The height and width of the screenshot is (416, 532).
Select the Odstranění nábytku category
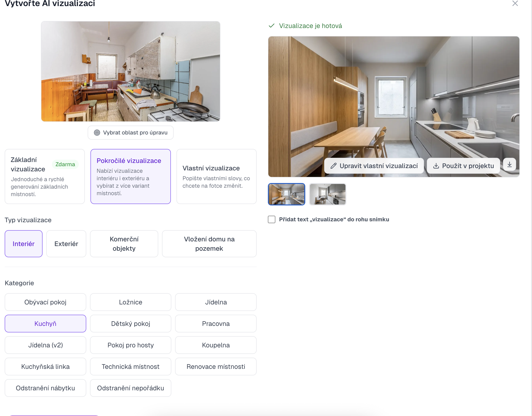(x=45, y=388)
